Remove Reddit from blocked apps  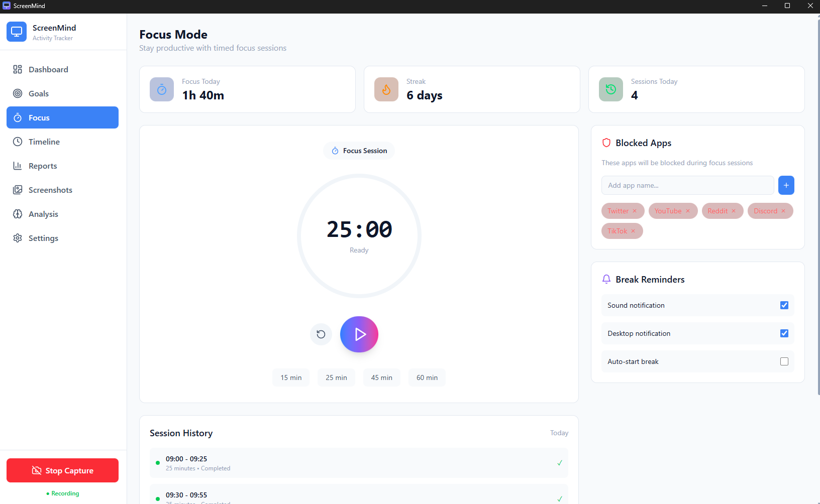(734, 211)
